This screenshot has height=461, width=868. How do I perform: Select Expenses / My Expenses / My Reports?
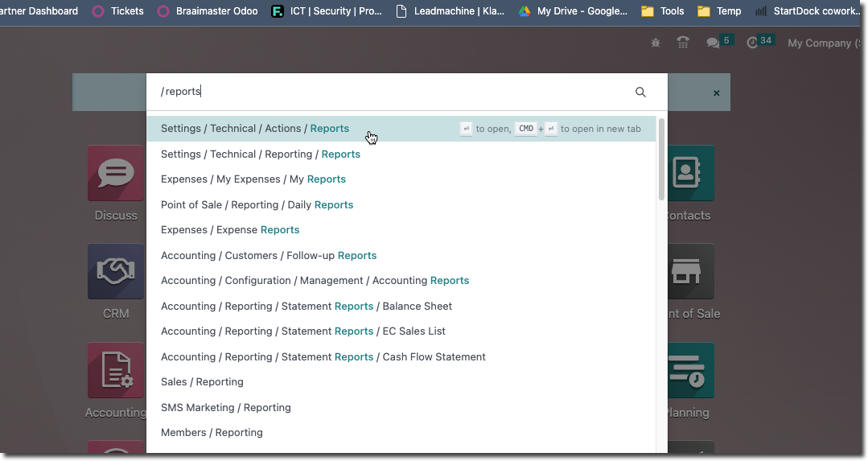[x=401, y=179]
